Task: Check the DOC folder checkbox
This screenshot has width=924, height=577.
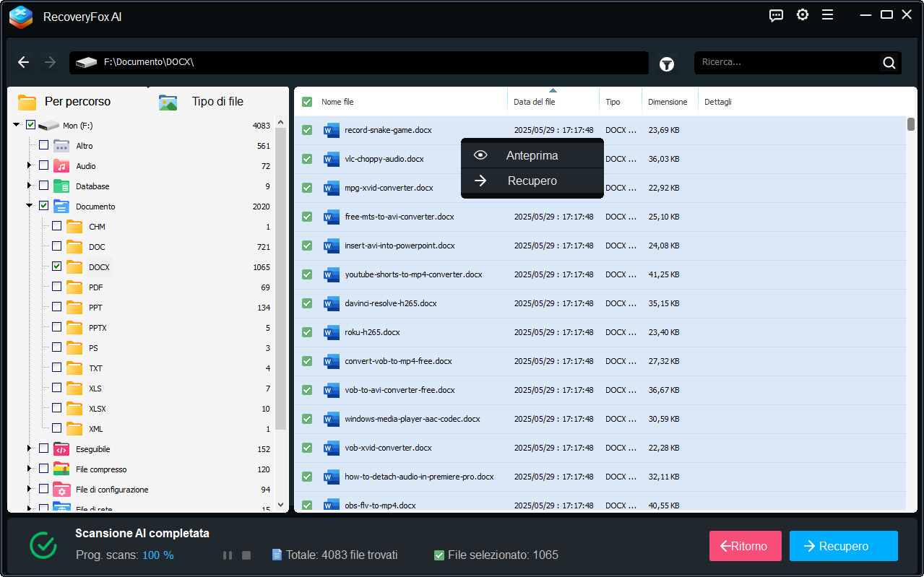Action: pos(56,246)
